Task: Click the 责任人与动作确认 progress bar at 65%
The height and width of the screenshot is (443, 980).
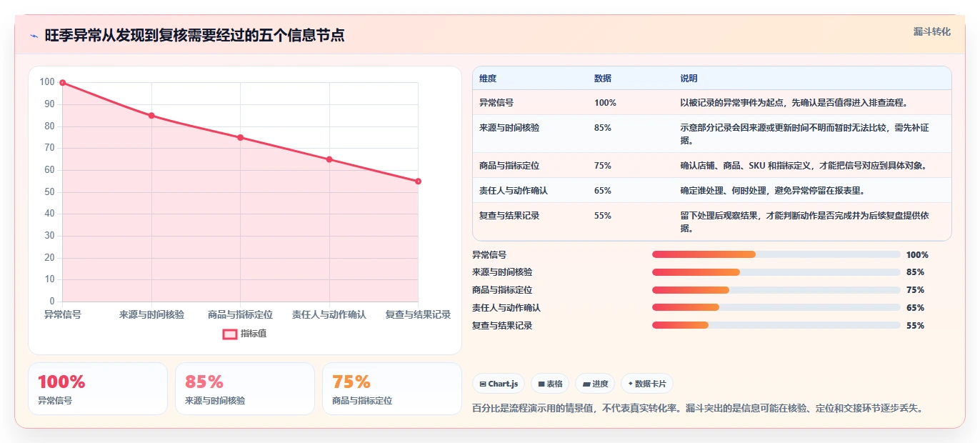Action: pyautogui.click(x=776, y=308)
